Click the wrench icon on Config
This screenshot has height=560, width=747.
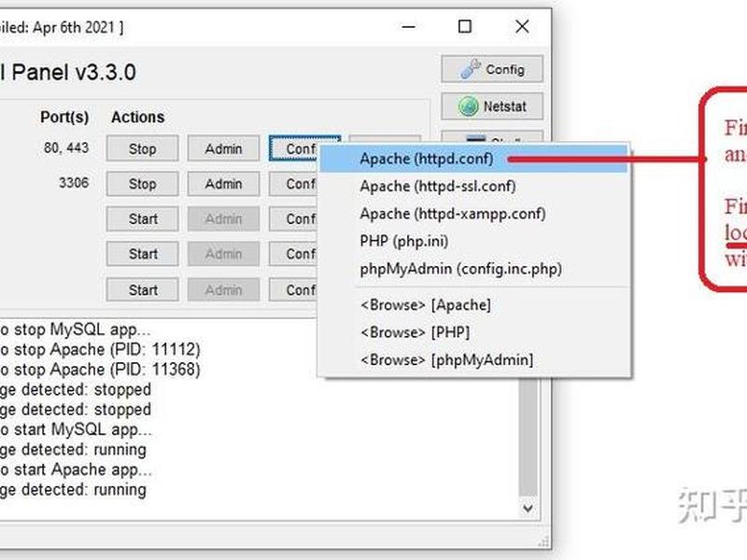coord(471,69)
